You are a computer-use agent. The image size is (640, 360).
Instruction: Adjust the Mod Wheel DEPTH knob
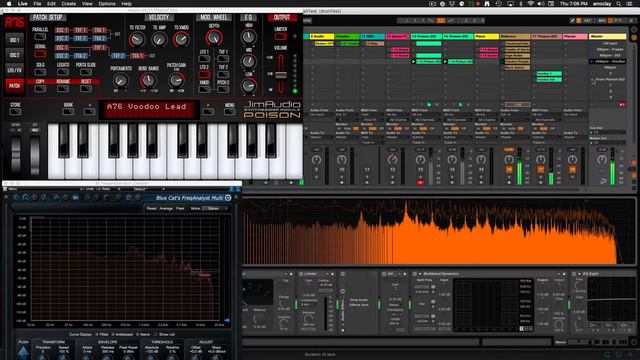(213, 38)
